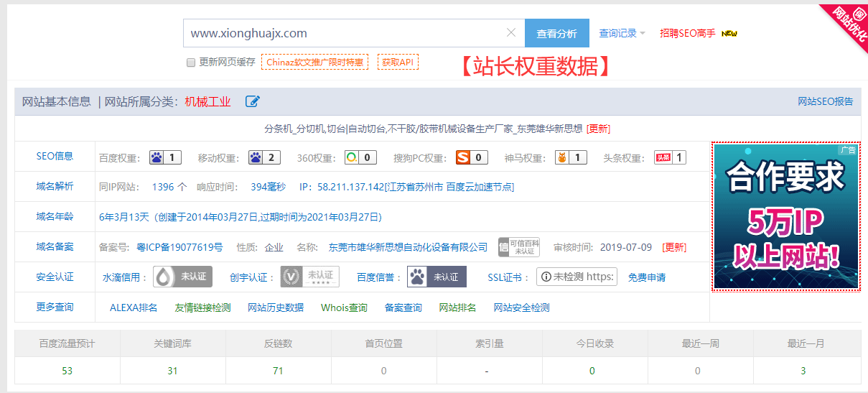The width and height of the screenshot is (868, 393).
Task: Click the Baidu weight paw badge
Action: click(x=165, y=158)
